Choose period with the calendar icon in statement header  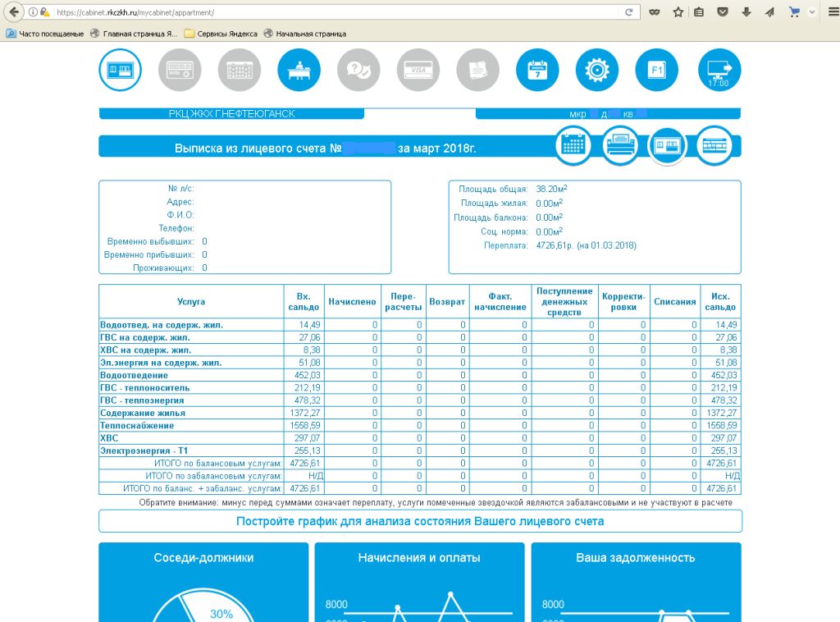[573, 144]
